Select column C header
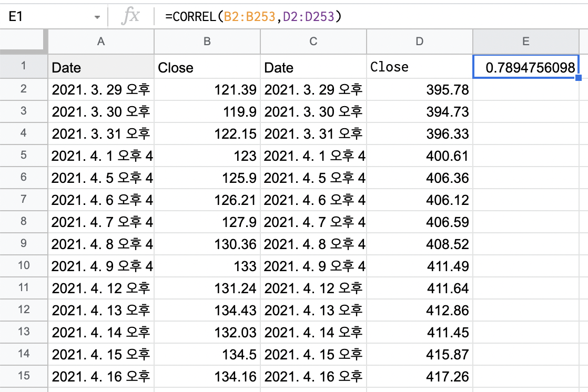The width and height of the screenshot is (588, 392). tap(313, 42)
